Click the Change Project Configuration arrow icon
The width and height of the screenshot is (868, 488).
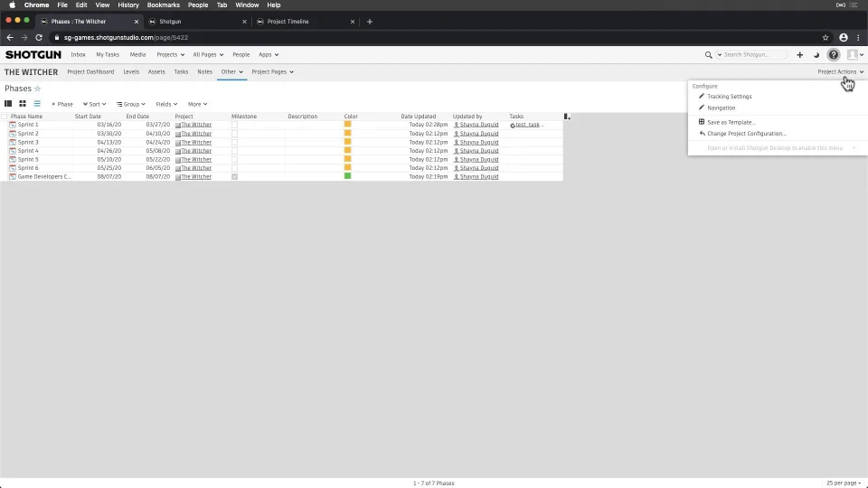702,134
